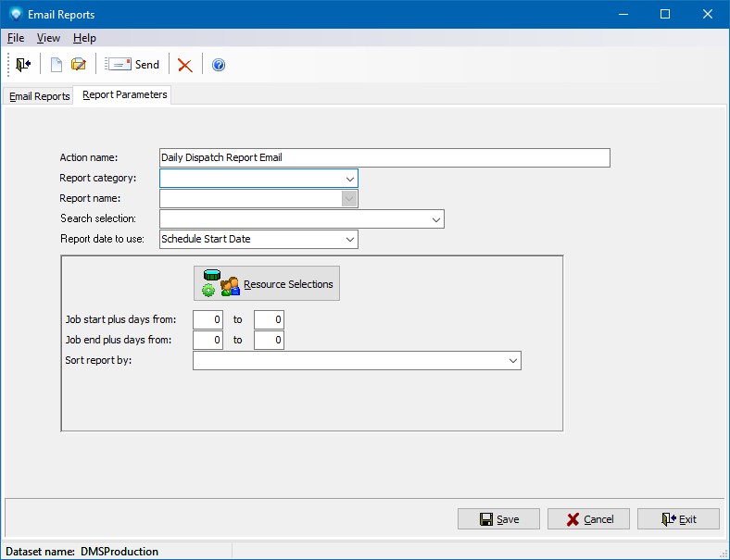Click the Send email toolbar button

click(x=132, y=65)
